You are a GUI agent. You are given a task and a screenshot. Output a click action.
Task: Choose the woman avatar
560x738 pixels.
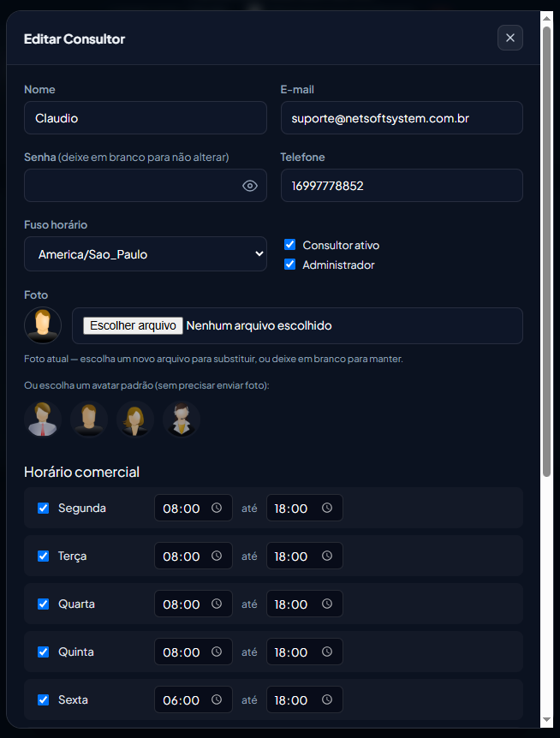click(x=135, y=419)
